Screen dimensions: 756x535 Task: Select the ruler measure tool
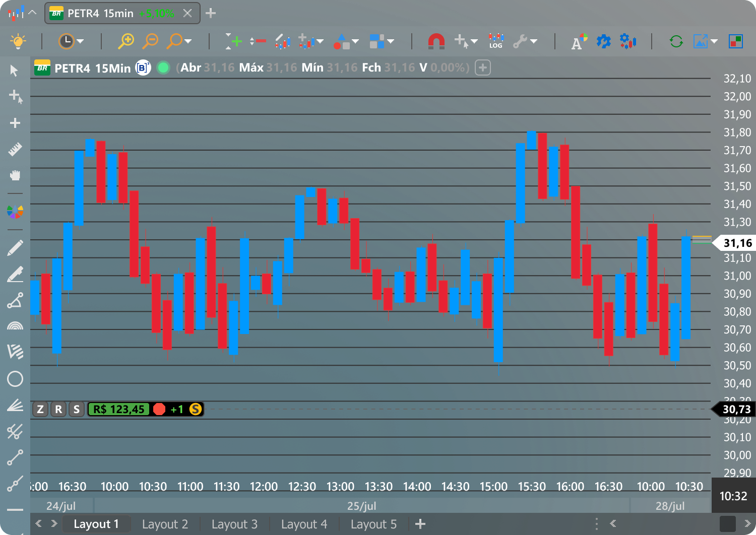(x=15, y=149)
